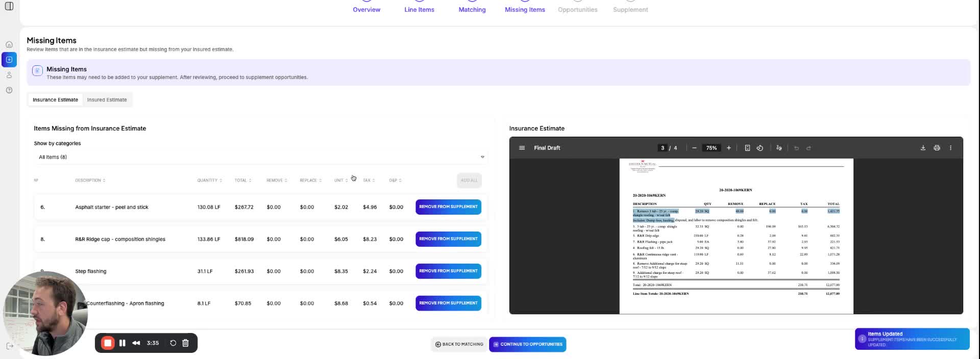Image resolution: width=980 pixels, height=359 pixels.
Task: Click the 31.1 LF quantity for Step flashing
Action: (x=205, y=271)
